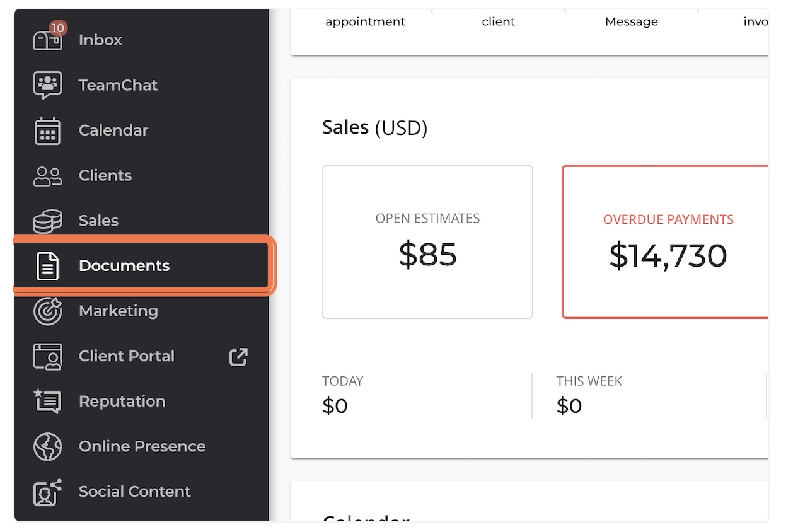Open the Message tab

[x=631, y=21]
